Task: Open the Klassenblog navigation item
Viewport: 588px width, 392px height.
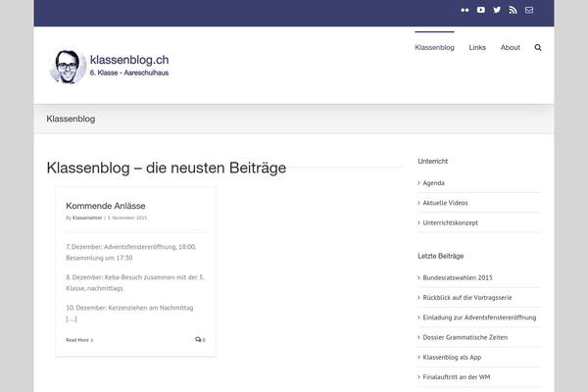Action: tap(434, 48)
